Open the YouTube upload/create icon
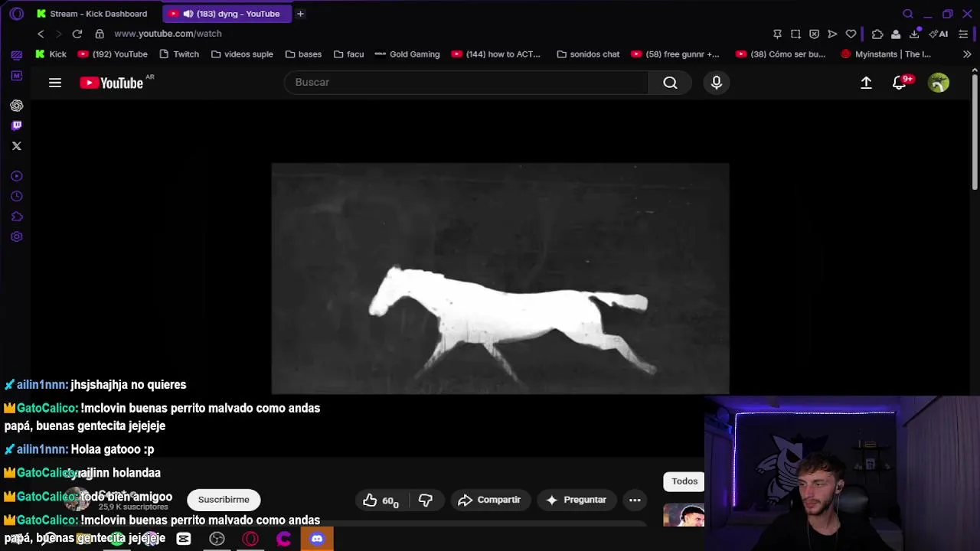Image resolution: width=980 pixels, height=551 pixels. pos(866,83)
